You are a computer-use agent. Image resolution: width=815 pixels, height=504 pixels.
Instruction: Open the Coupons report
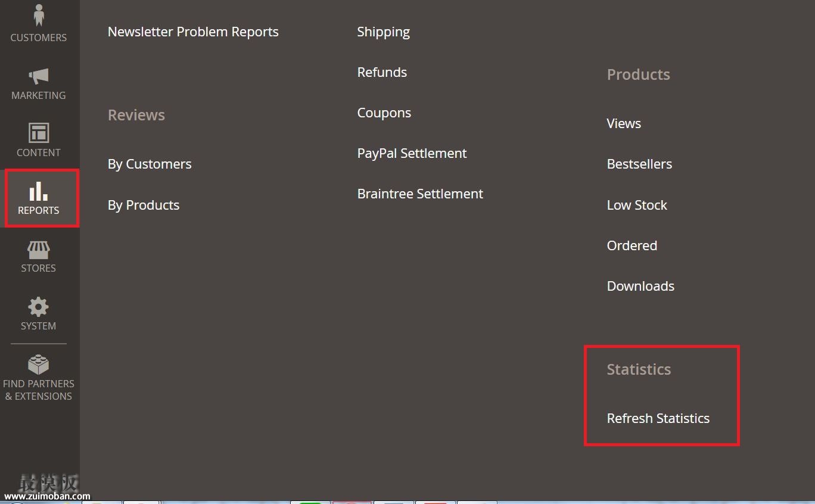(384, 113)
